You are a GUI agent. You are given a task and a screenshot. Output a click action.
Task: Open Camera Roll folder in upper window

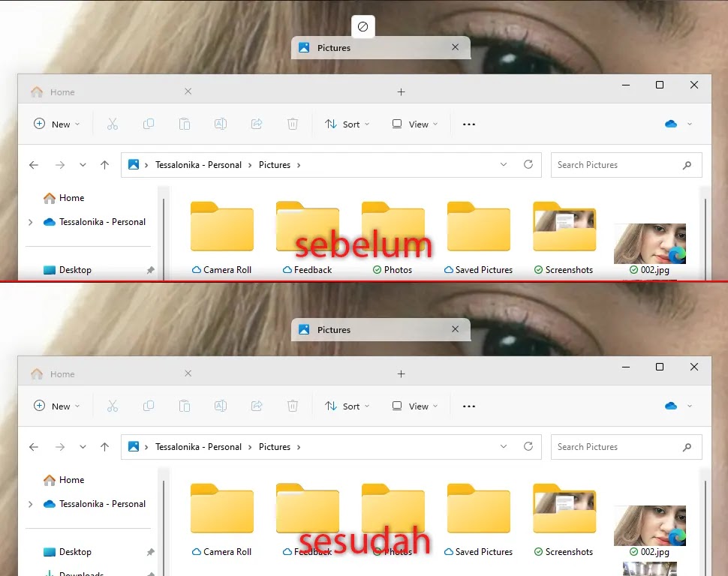(222, 237)
